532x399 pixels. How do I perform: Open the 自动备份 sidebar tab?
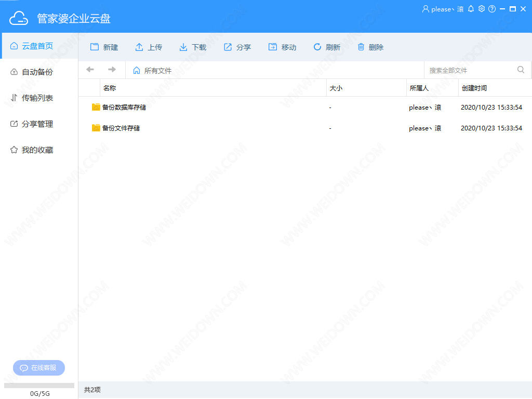pos(39,72)
